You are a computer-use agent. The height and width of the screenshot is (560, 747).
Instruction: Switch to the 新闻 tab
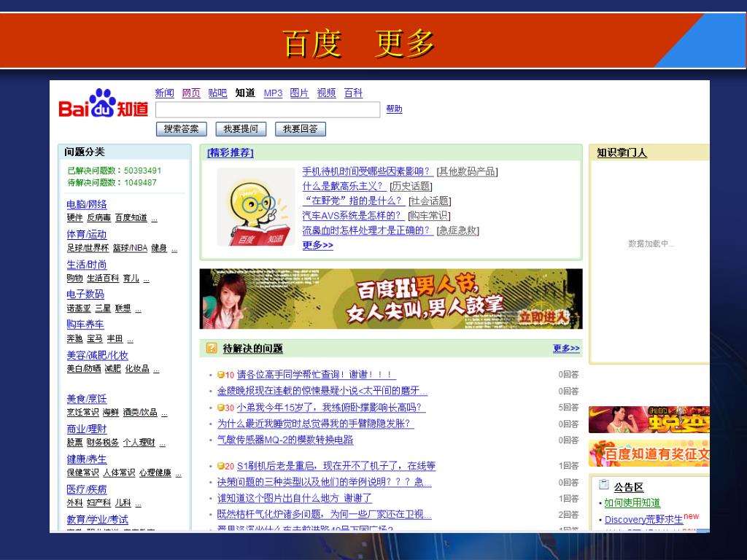[164, 93]
